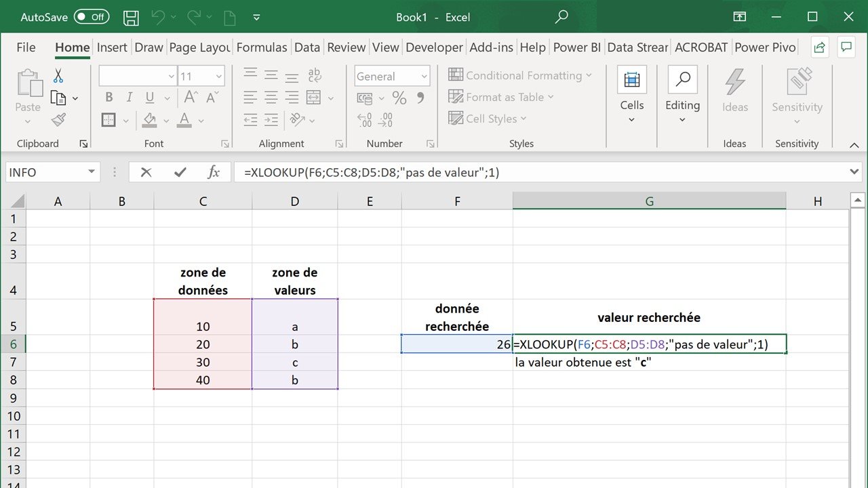Click the Format Painter brush icon
Image resolution: width=868 pixels, height=488 pixels.
pos(58,120)
